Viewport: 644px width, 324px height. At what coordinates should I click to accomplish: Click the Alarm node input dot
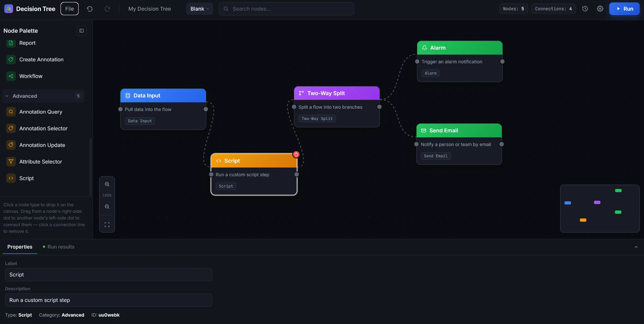417,62
